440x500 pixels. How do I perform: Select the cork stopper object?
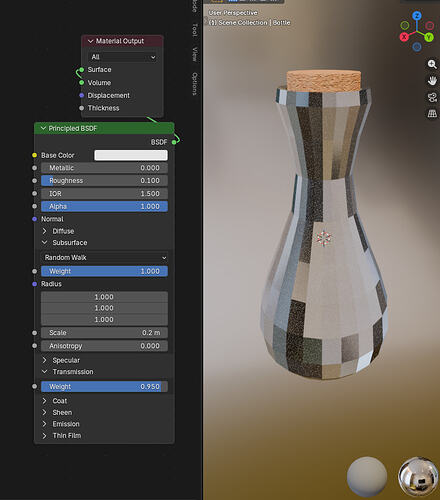tap(324, 80)
